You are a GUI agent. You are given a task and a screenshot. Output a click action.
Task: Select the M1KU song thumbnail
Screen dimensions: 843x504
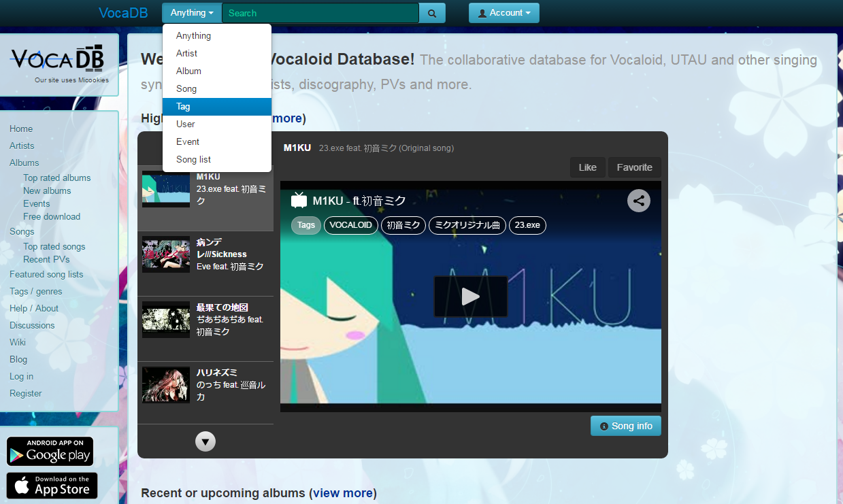[166, 189]
